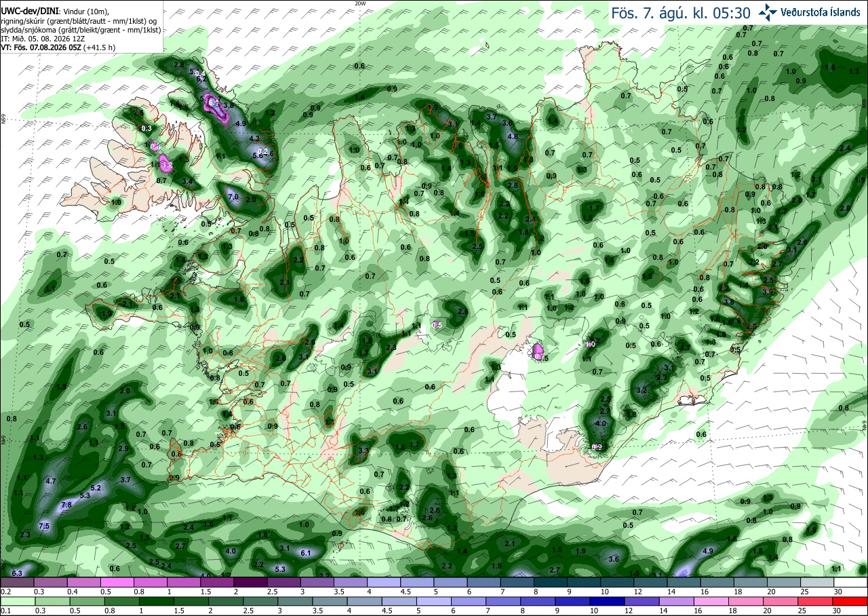Screen dimensions: 868x616
Task: Choose the bright pink swatch labelled 0.5 in upper legend
Action: 117,582
